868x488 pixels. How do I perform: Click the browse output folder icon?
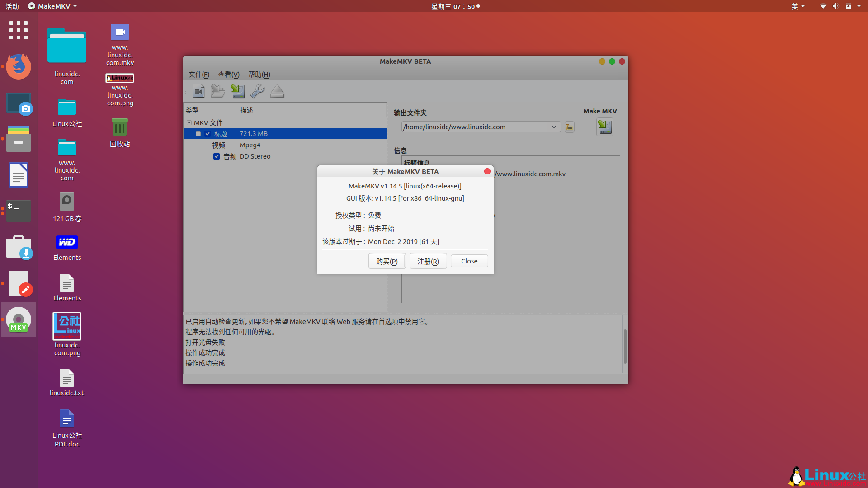[570, 127]
